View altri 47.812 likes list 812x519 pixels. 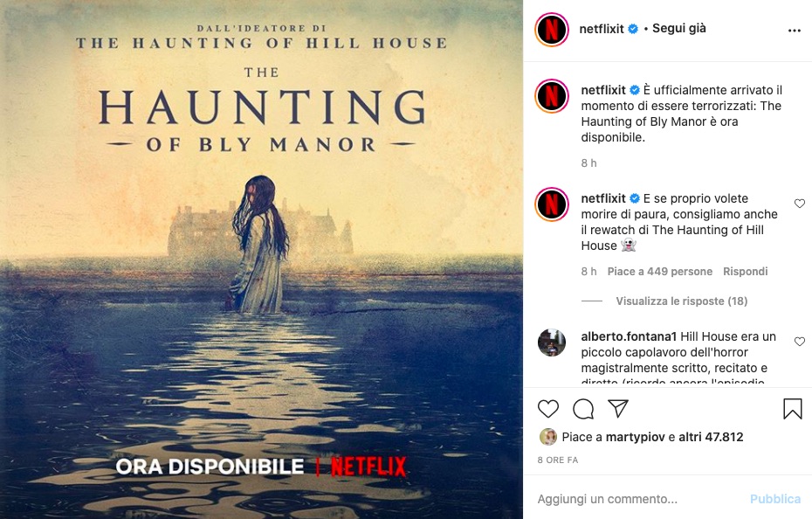pyautogui.click(x=711, y=437)
